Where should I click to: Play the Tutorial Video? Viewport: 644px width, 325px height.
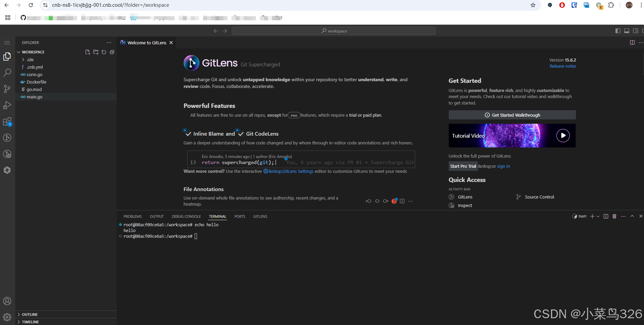tap(563, 136)
